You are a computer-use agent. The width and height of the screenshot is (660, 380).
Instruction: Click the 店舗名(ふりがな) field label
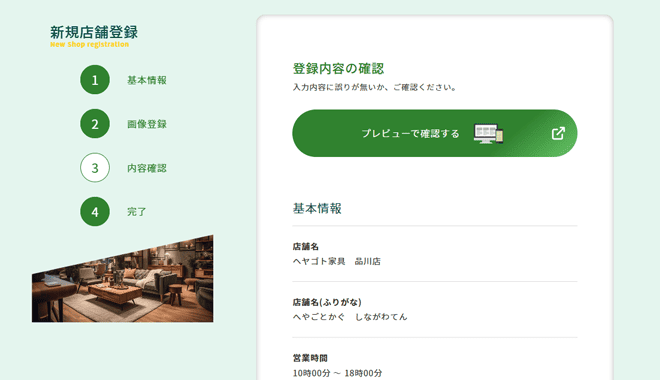[x=327, y=302]
